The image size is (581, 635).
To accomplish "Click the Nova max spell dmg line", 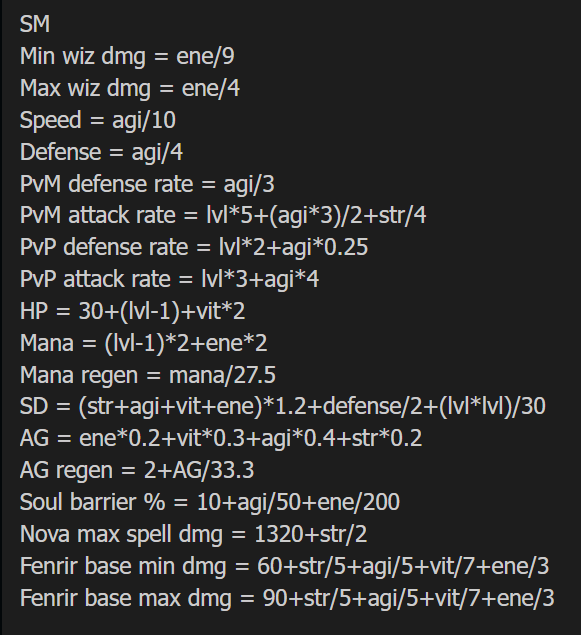I will pos(194,534).
